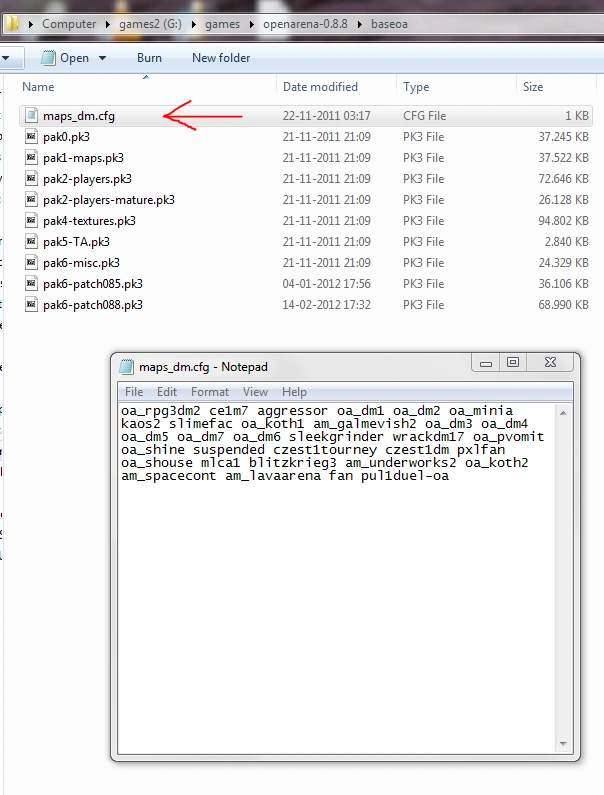Select the pak2-players.pk3 file name
Image resolution: width=604 pixels, height=795 pixels.
[x=87, y=179]
